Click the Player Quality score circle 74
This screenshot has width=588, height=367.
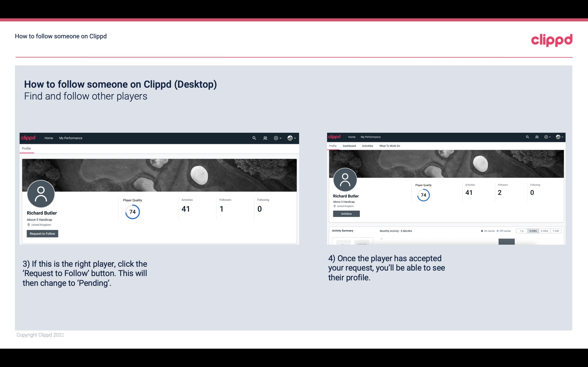(x=132, y=212)
